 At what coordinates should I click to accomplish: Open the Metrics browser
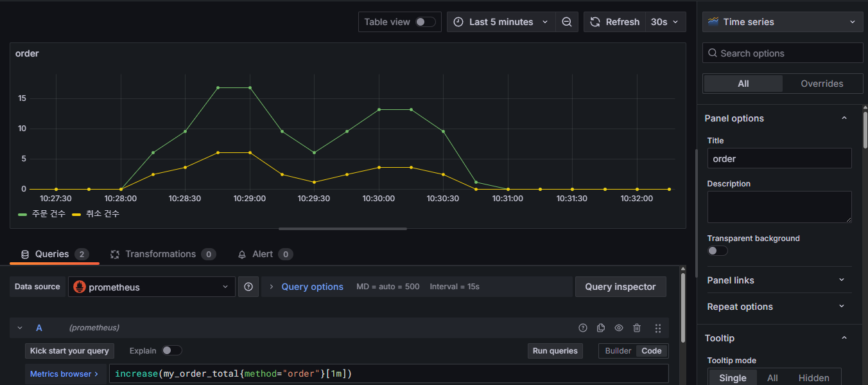pyautogui.click(x=64, y=373)
